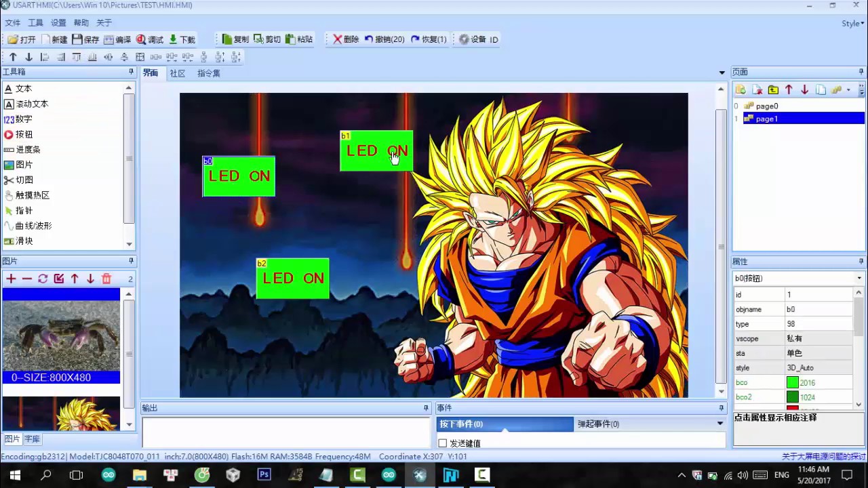The height and width of the screenshot is (488, 868).
Task: Switch to the 指令集 tab
Action: point(208,73)
